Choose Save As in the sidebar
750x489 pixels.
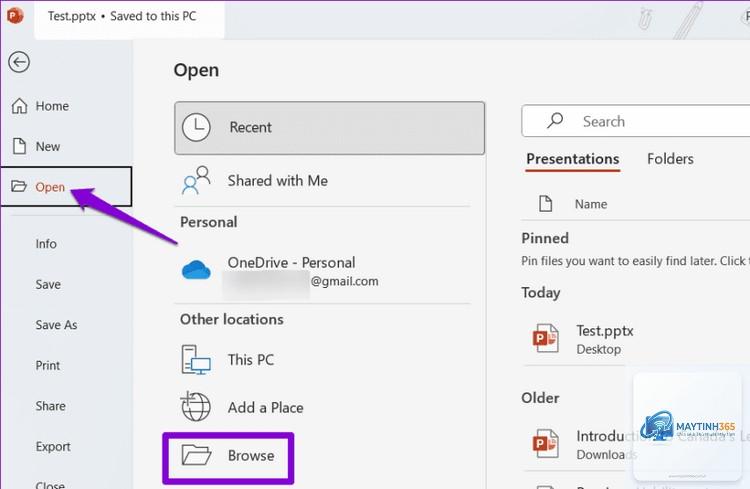click(x=56, y=325)
